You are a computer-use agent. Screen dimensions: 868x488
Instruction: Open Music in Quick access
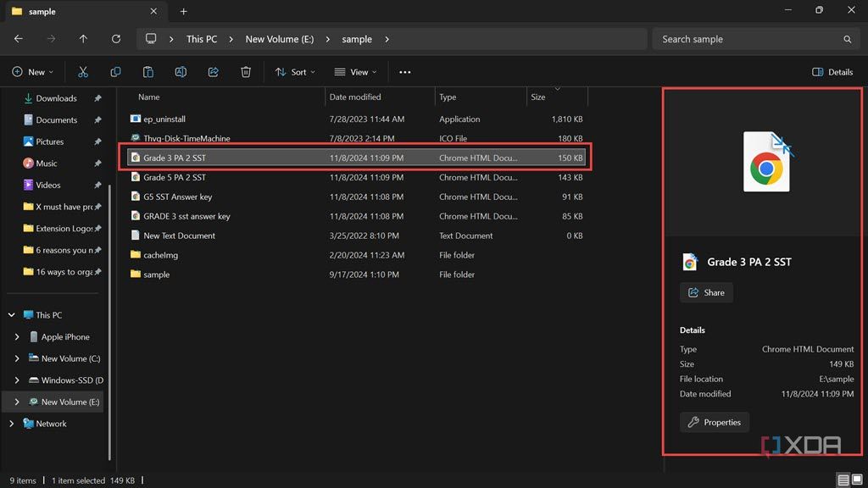[46, 164]
